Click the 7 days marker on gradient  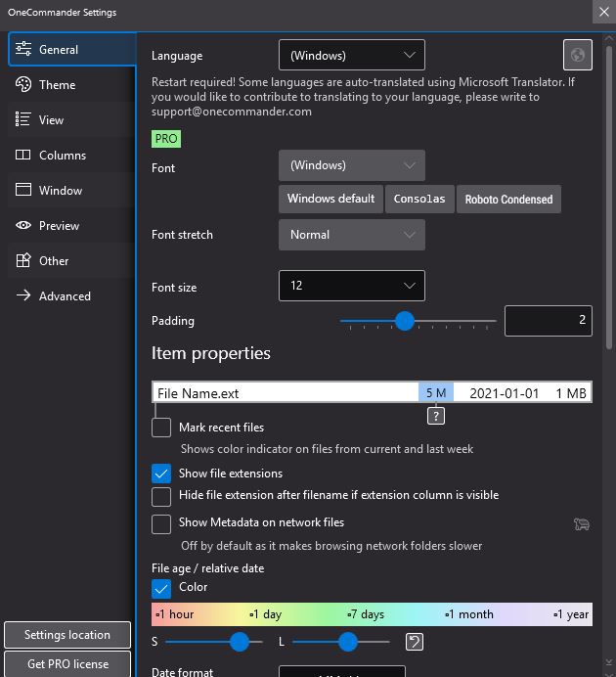[366, 614]
